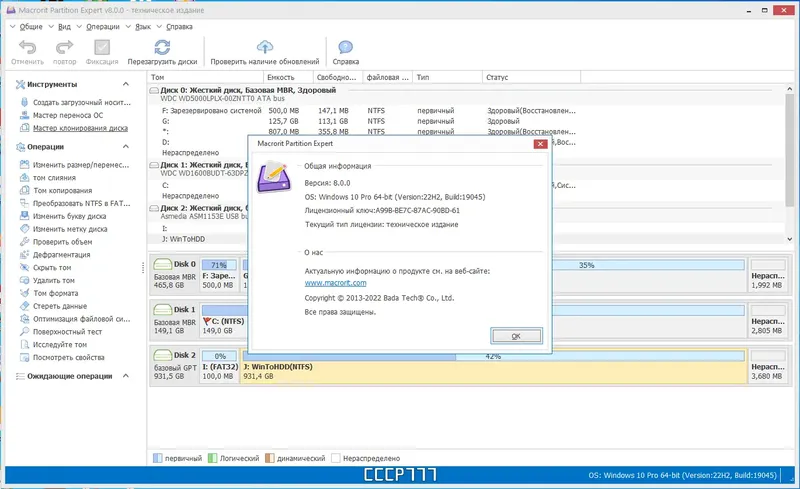Click Создать загрузочный носитель icon in sidebar

24,102
